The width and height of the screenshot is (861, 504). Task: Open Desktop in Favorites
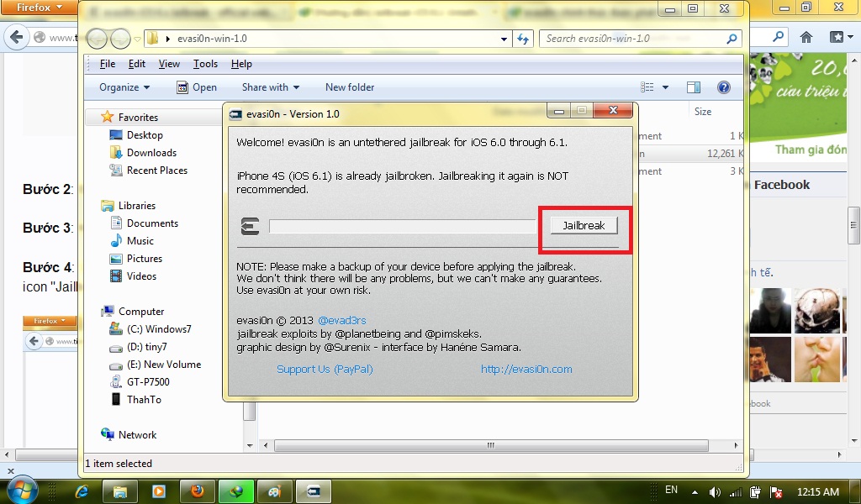coord(145,135)
